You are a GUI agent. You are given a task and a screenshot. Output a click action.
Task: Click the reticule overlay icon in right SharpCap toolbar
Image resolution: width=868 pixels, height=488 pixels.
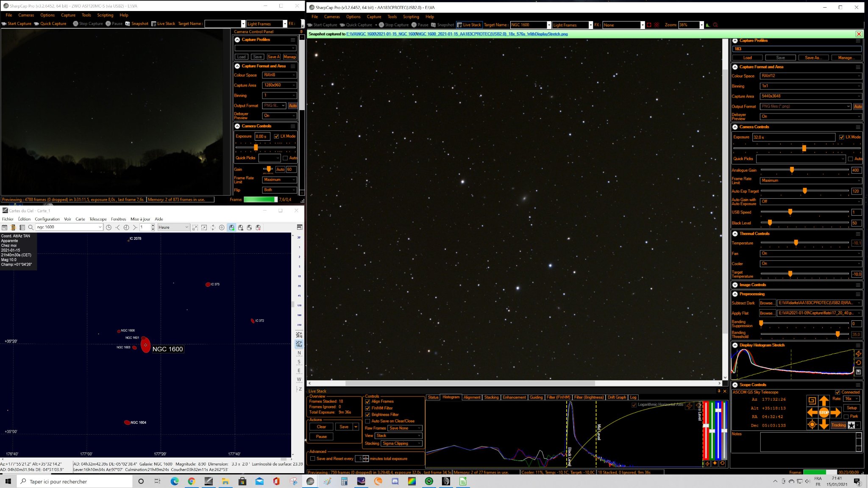pyautogui.click(x=657, y=25)
